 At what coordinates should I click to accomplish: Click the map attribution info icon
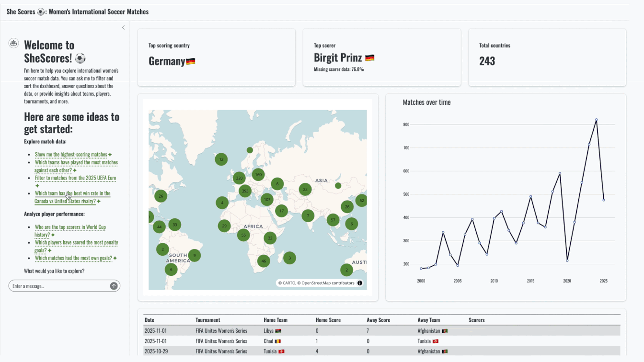(360, 283)
